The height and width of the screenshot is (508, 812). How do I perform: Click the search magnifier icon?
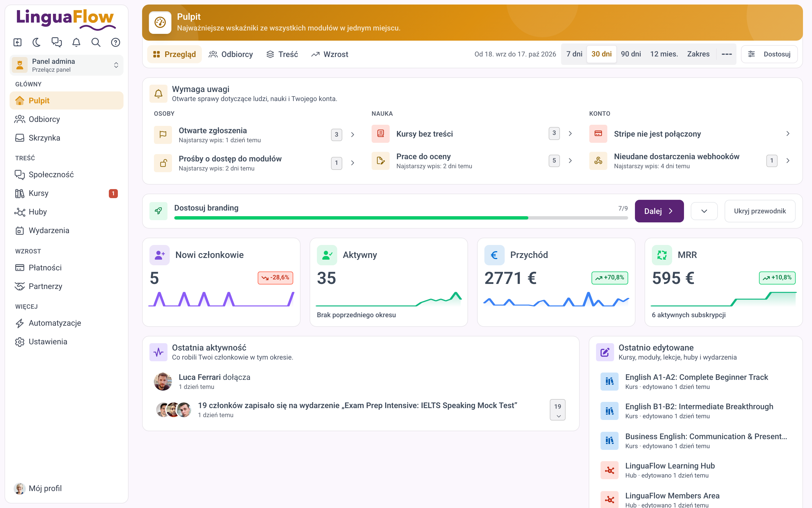click(x=96, y=42)
